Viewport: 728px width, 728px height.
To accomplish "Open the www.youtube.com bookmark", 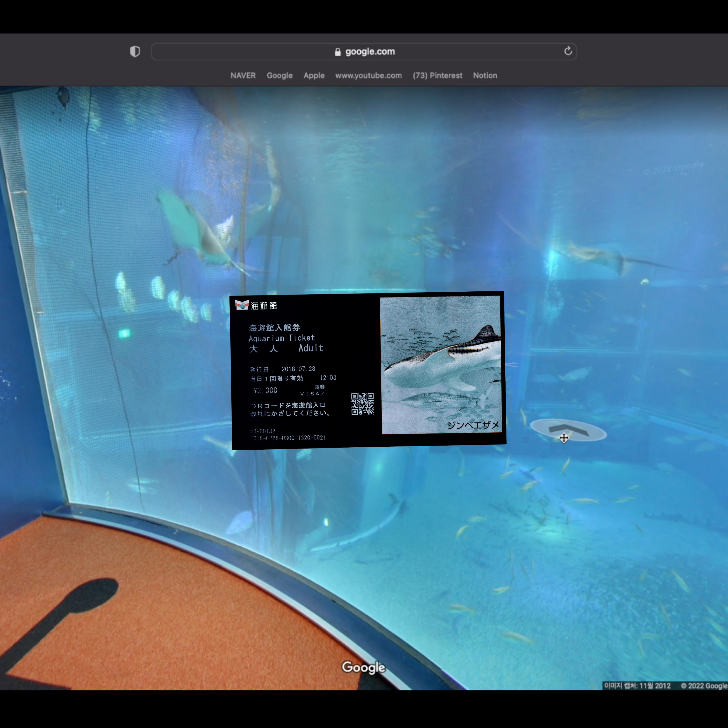I will 368,75.
